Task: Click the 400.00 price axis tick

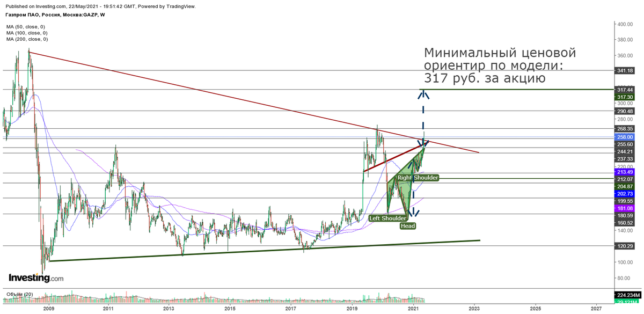Action: click(x=626, y=24)
